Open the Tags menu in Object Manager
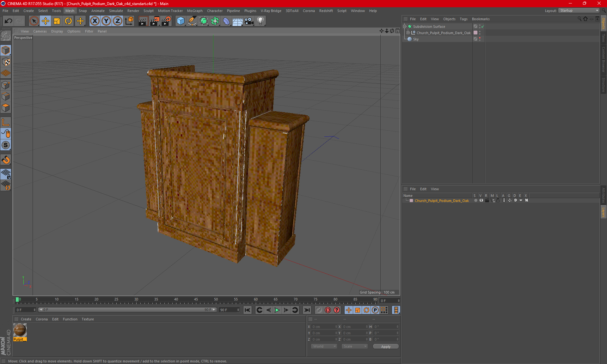The image size is (607, 364). [x=463, y=19]
